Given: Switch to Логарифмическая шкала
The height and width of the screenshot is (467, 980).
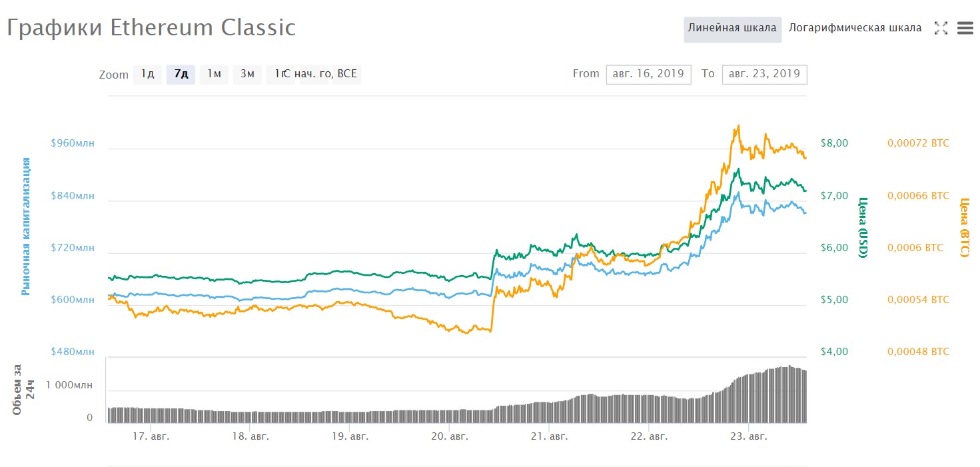Looking at the screenshot, I should 855,28.
